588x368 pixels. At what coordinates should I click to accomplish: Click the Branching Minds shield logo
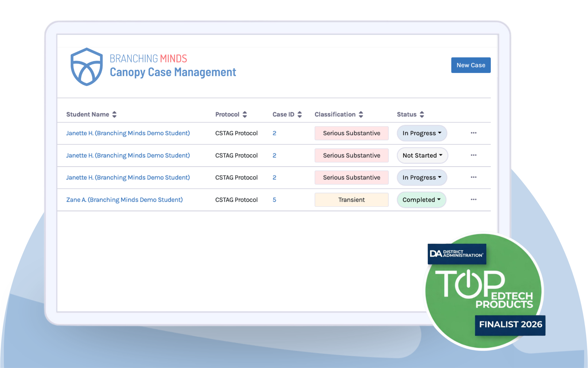coord(86,67)
